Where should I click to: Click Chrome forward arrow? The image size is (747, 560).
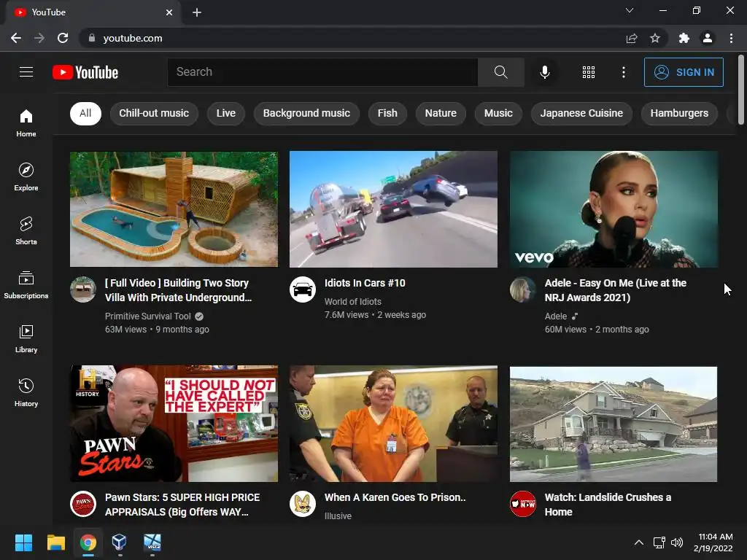click(x=39, y=38)
